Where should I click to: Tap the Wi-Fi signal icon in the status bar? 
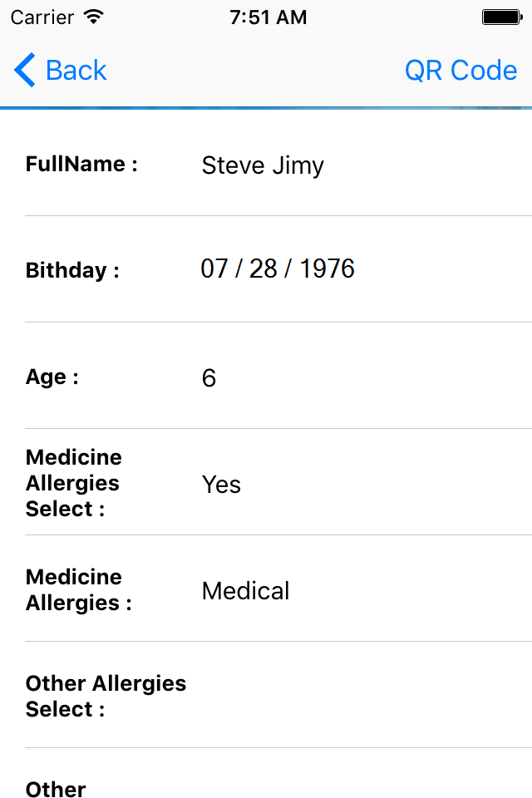coord(94,17)
